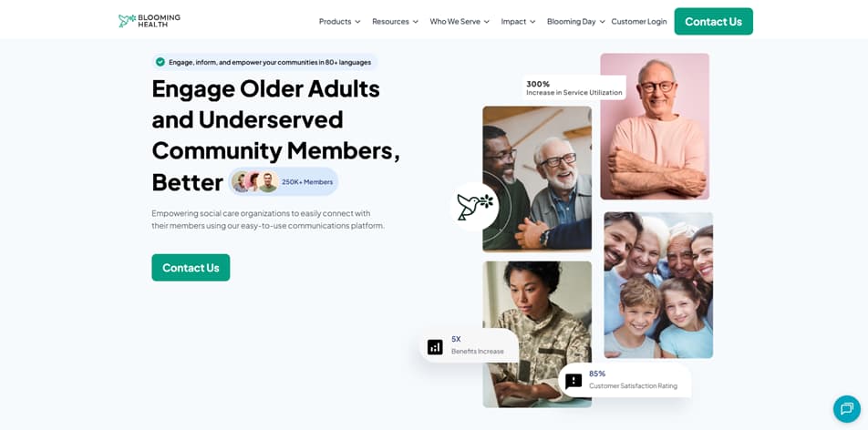Click the 300% Service Utilization stat card
The height and width of the screenshot is (430, 868).
click(574, 88)
